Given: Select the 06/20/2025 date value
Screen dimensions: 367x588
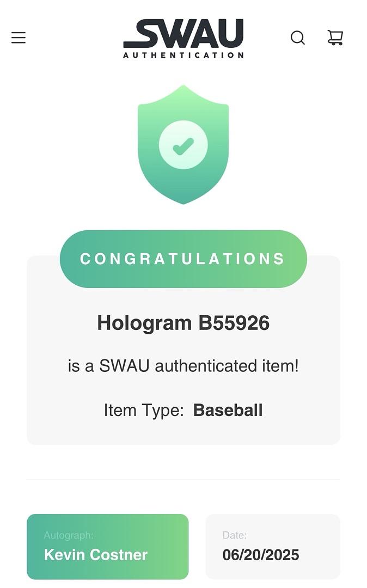Looking at the screenshot, I should pos(261,555).
